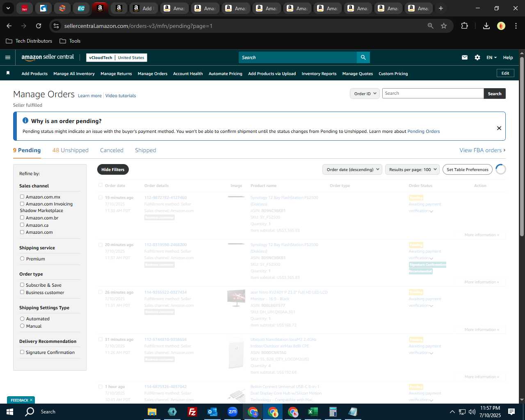525x420 pixels.
Task: Open Excel from the taskbar
Action: pos(313,412)
